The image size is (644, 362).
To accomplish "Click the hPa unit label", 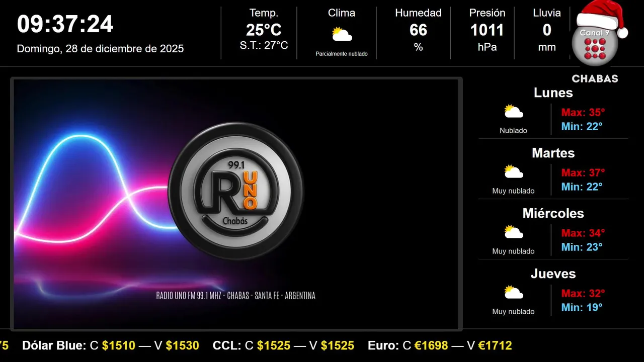I will click(487, 47).
